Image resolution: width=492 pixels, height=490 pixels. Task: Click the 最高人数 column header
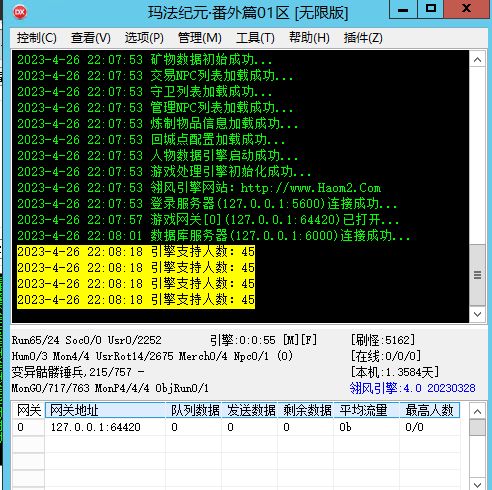[x=430, y=410]
